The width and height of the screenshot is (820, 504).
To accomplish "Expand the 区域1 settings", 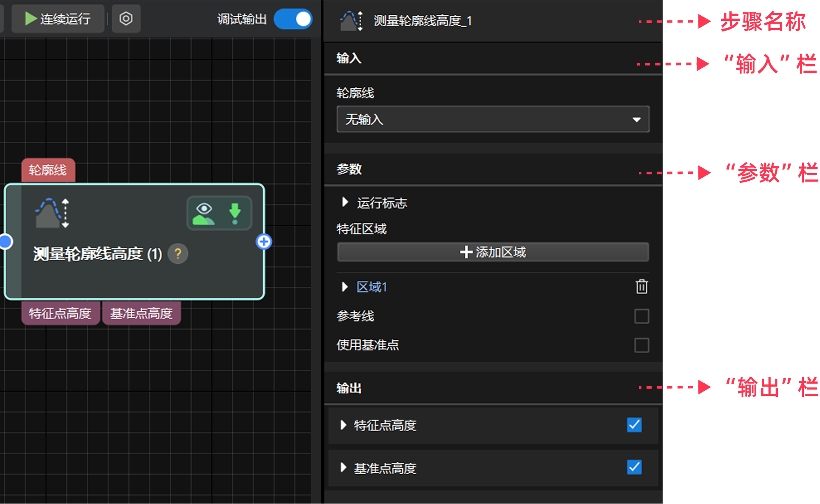I will click(x=345, y=287).
